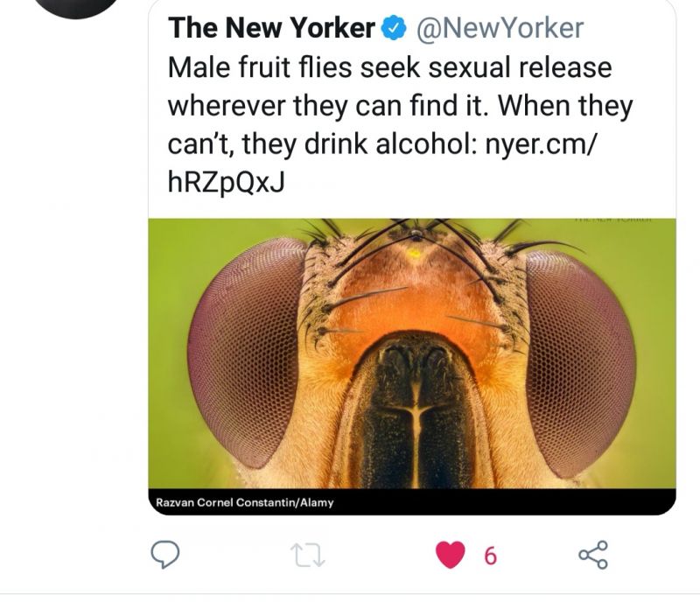Click the faint watermark atop the photo
This screenshot has width=700, height=602.
tap(613, 220)
